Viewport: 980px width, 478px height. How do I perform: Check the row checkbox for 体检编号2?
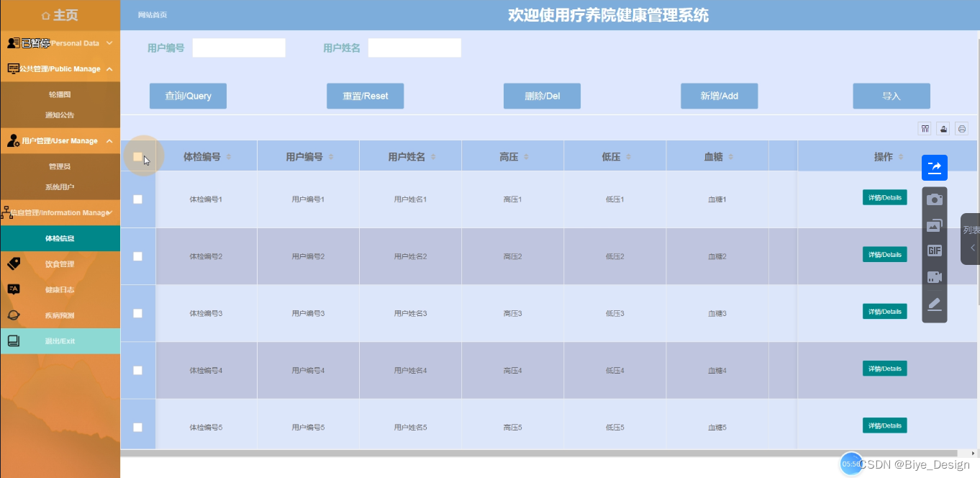137,256
